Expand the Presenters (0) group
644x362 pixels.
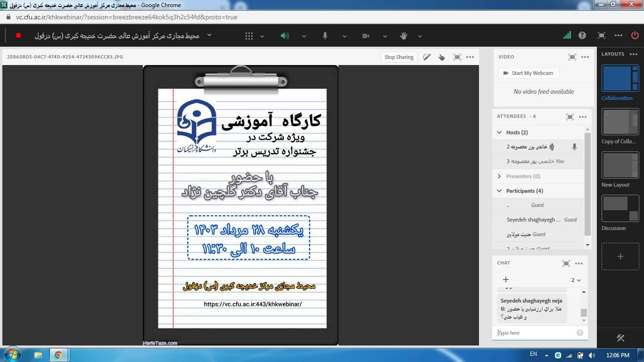tap(499, 176)
